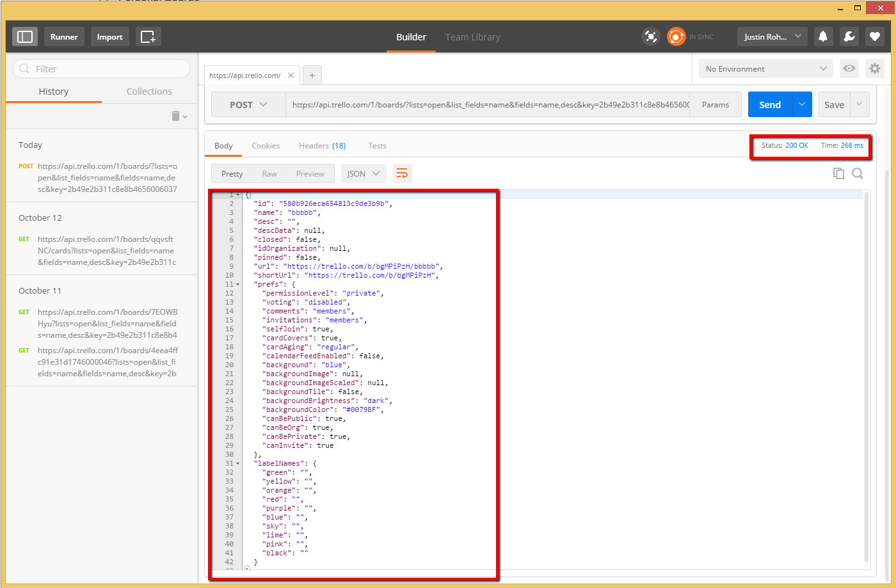896x588 pixels.
Task: Collapse the prefs object at line 11
Action: pos(238,284)
